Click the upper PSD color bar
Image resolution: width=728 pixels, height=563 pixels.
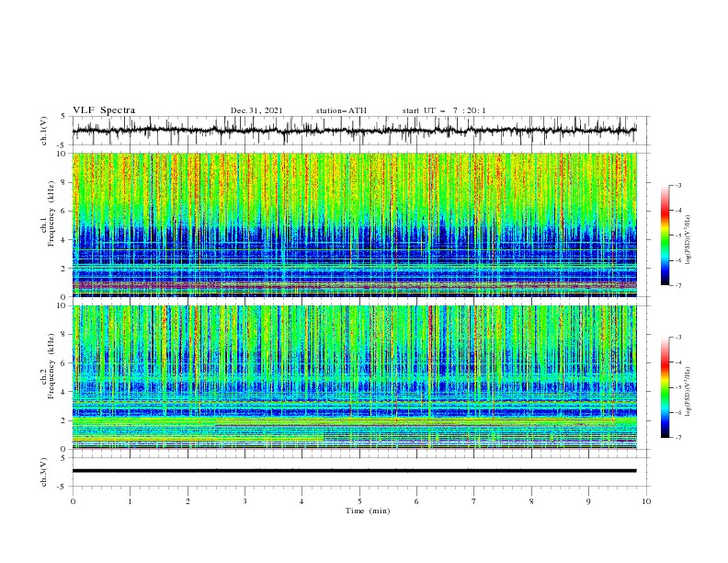(665, 235)
